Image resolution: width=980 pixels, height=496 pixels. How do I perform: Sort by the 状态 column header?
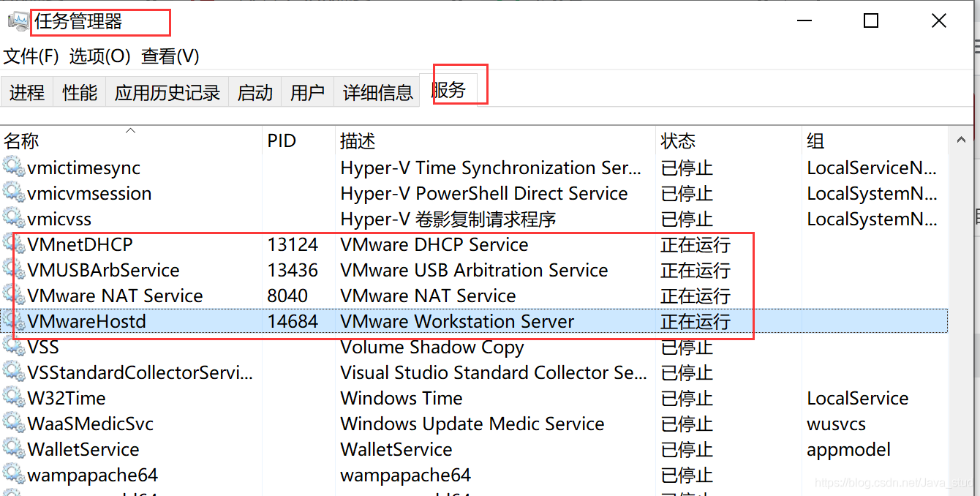[678, 141]
